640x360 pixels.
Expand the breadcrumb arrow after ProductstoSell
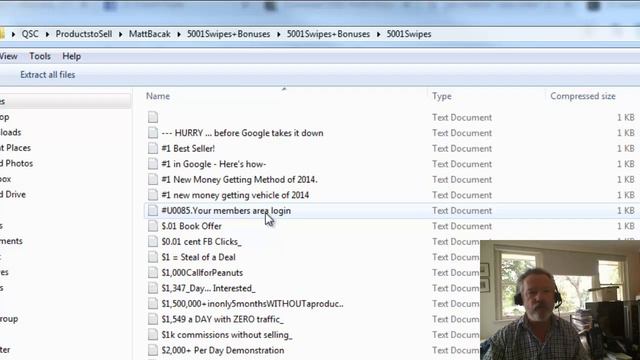click(120, 34)
